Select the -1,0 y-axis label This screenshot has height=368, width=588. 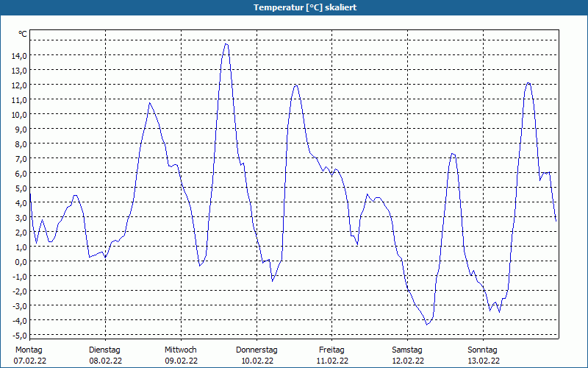tap(20, 277)
